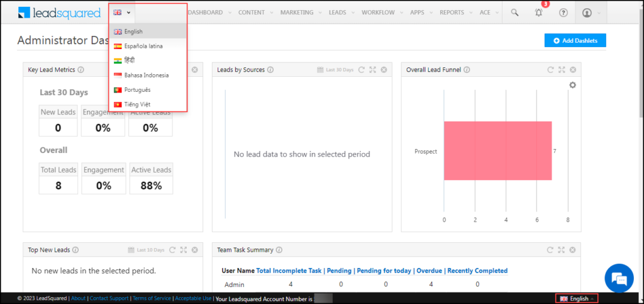Remove the Key Lead Metrics dashlet
The width and height of the screenshot is (644, 304).
tap(195, 70)
